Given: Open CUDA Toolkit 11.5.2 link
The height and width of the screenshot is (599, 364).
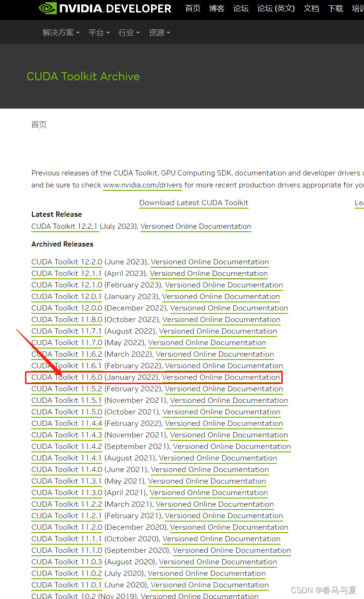Looking at the screenshot, I should pos(67,389).
